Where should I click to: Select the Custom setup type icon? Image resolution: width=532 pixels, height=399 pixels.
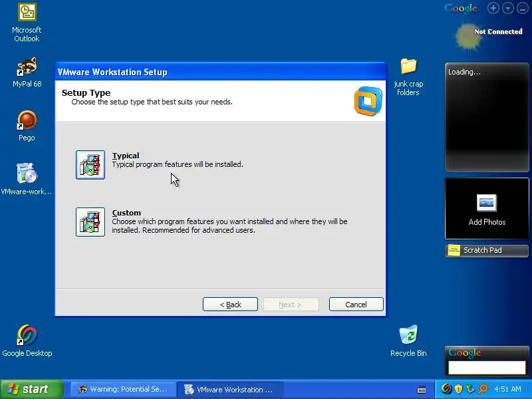tap(90, 222)
